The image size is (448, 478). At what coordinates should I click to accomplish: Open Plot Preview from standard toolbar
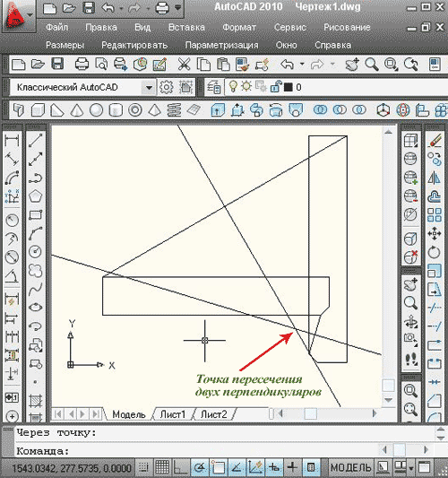pos(101,65)
